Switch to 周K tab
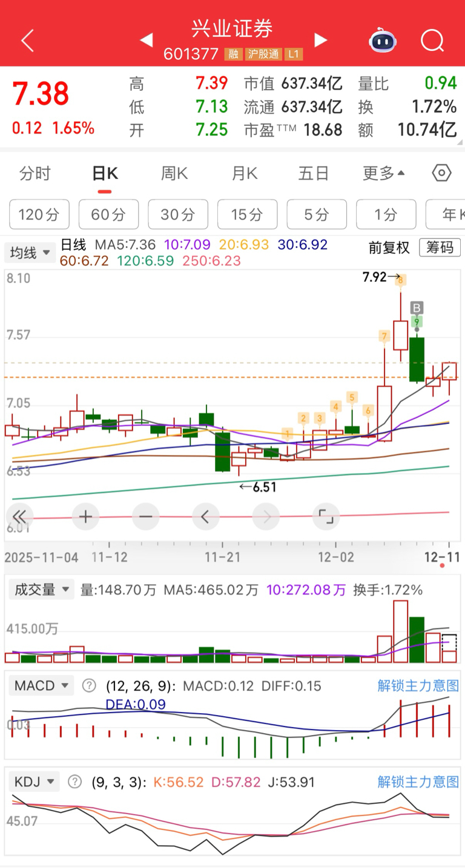This screenshot has height=868, width=465. click(x=174, y=174)
